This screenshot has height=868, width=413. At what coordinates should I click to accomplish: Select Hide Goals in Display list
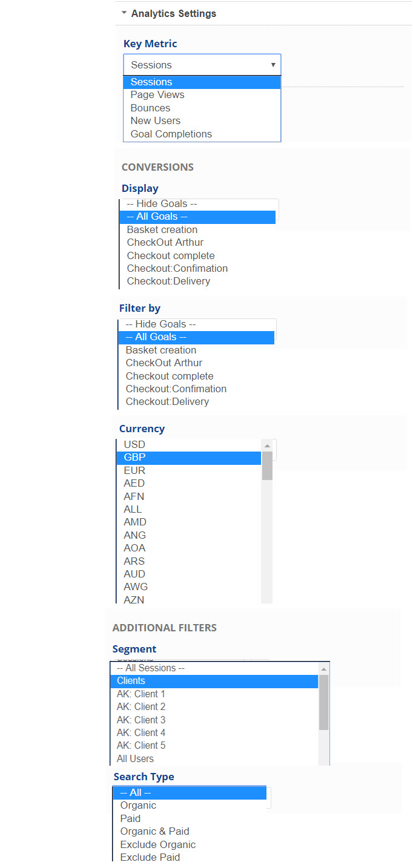click(x=161, y=204)
